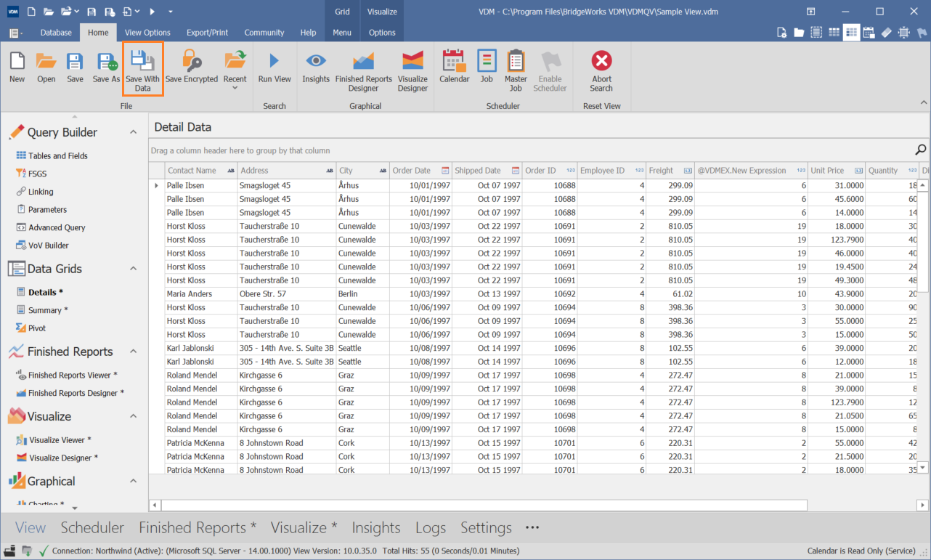Click the Job icon in Scheduler group

click(487, 67)
